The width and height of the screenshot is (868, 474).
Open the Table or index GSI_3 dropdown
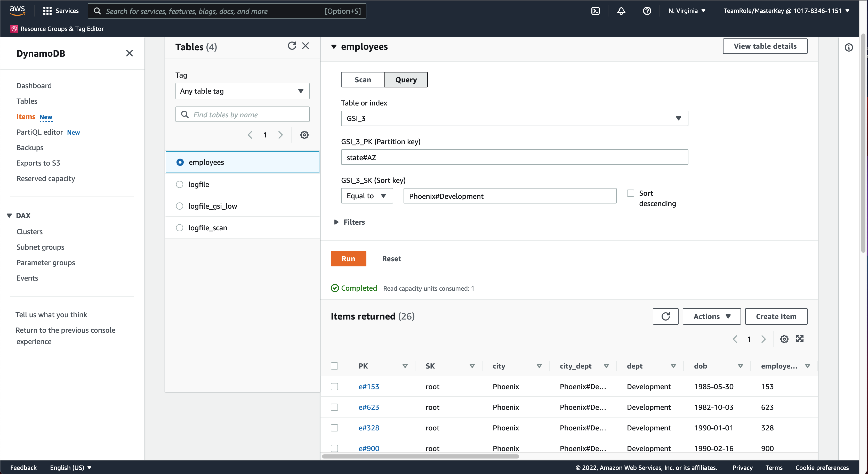point(515,118)
